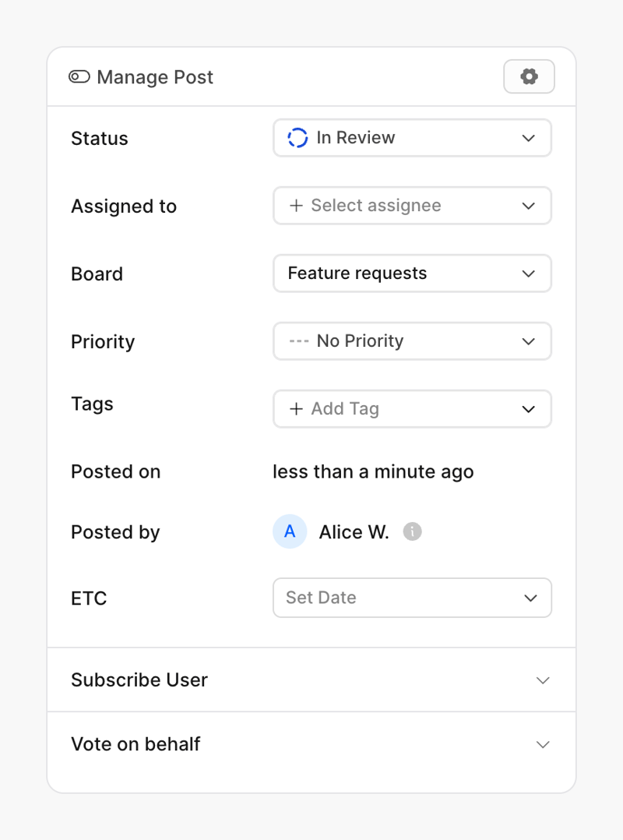Click Alice W.'s avatar badge
The height and width of the screenshot is (840, 623).
[x=290, y=531]
